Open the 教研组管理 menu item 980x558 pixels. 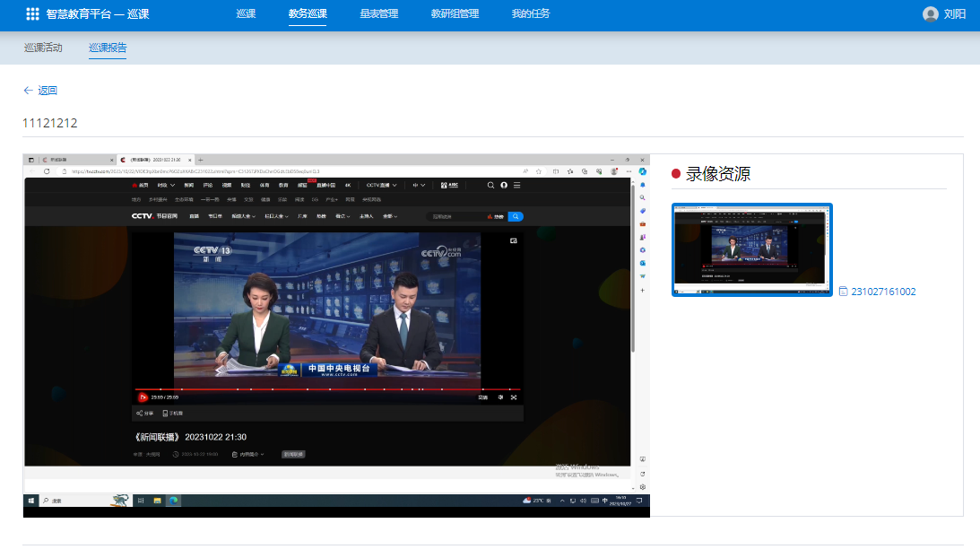pos(455,14)
